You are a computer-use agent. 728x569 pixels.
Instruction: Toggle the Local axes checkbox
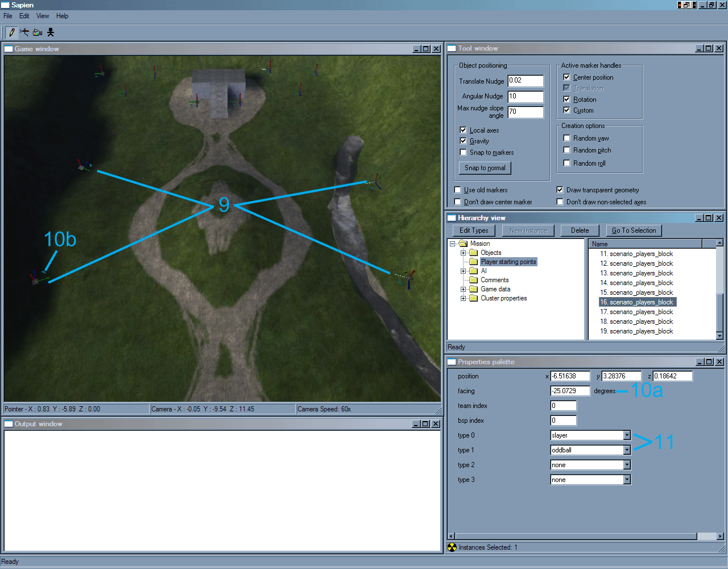(463, 130)
